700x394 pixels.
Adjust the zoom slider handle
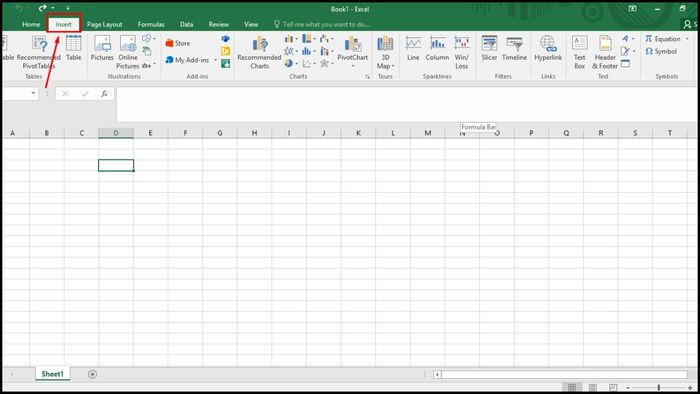(x=658, y=387)
